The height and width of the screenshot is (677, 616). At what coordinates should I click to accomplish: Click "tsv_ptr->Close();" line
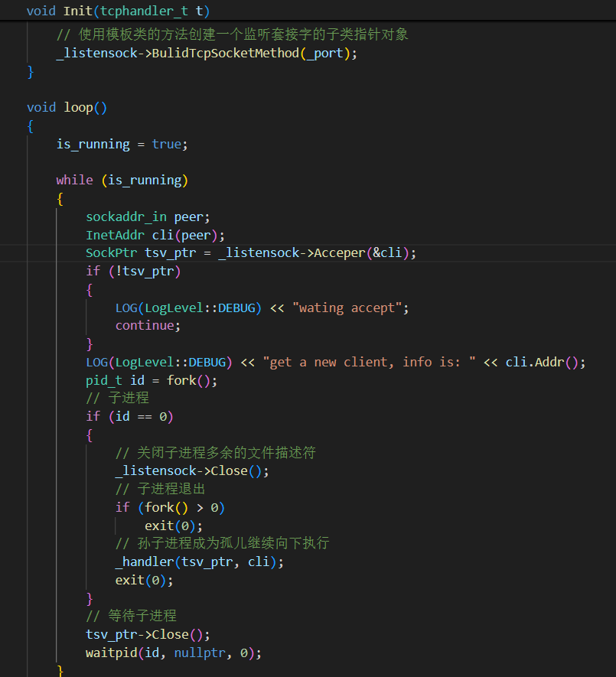click(148, 635)
